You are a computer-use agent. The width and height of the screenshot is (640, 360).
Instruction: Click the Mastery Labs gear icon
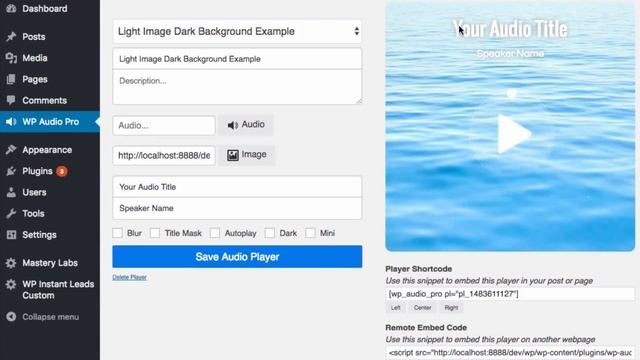click(x=11, y=263)
